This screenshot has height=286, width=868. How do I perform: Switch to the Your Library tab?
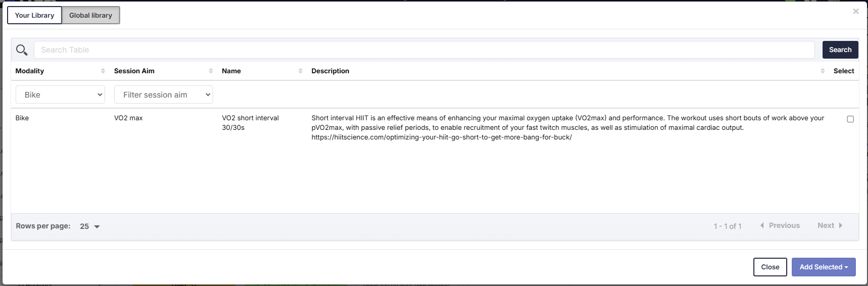tap(34, 15)
